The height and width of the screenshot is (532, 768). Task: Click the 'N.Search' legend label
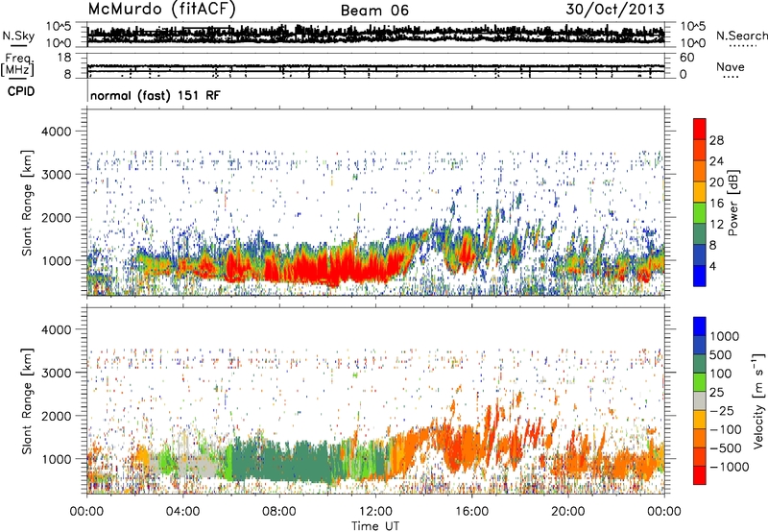pyautogui.click(x=741, y=36)
